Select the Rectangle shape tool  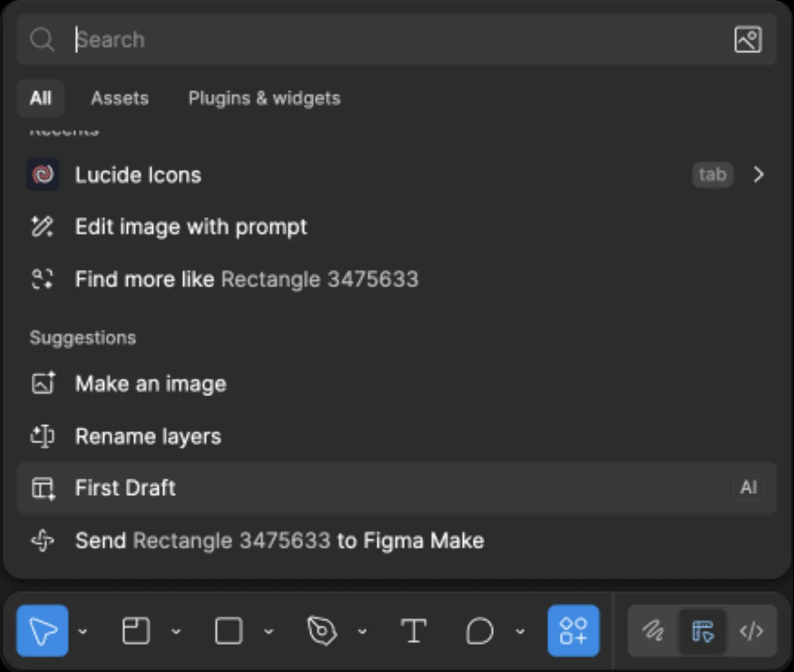(x=229, y=631)
